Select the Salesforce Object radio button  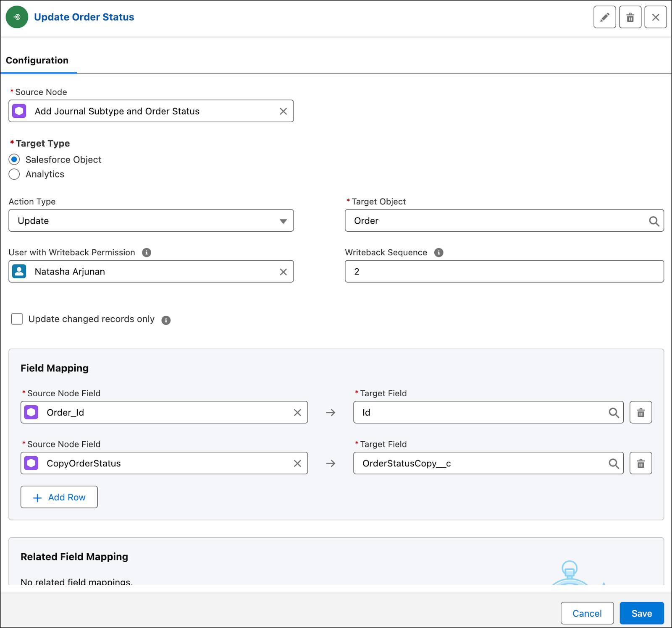[14, 160]
